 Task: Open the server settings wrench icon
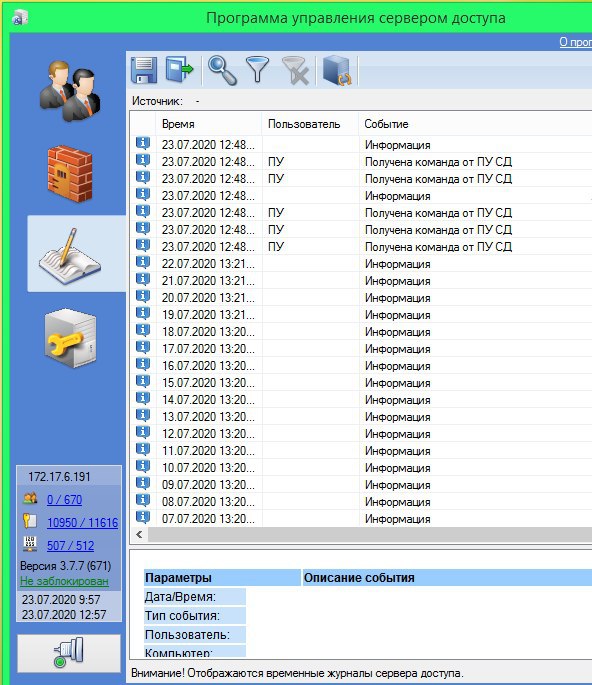[70, 338]
